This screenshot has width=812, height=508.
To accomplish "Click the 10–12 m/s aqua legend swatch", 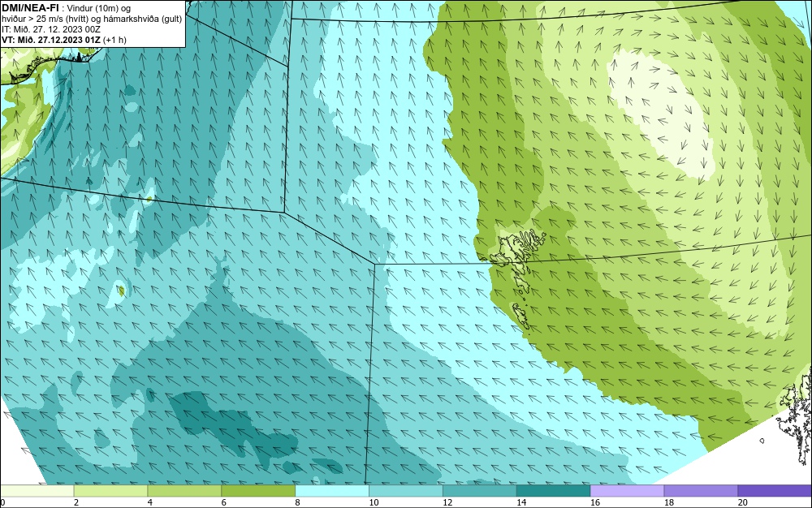I will coord(406,491).
